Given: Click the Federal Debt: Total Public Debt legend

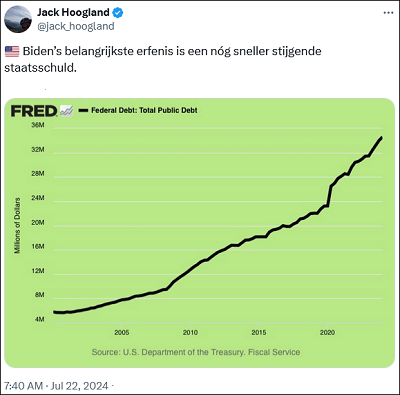Looking at the screenshot, I should point(144,110).
